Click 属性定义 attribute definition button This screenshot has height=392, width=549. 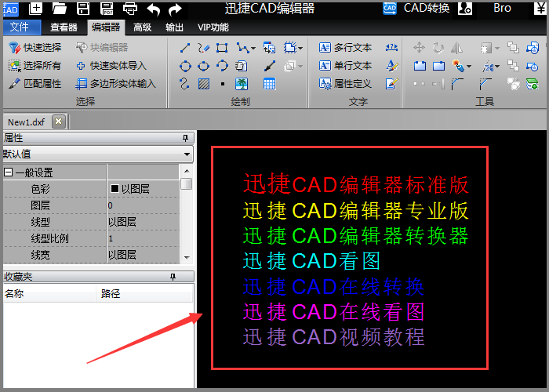(346, 84)
